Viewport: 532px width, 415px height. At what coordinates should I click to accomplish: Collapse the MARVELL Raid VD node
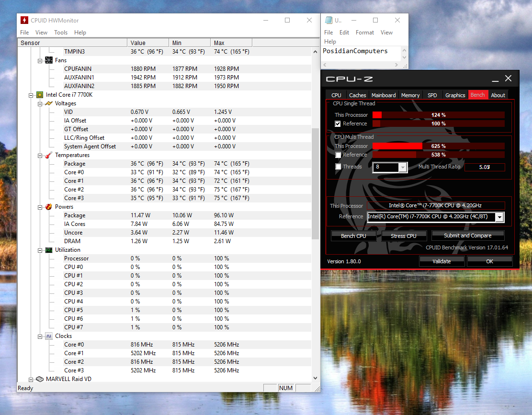pyautogui.click(x=31, y=380)
